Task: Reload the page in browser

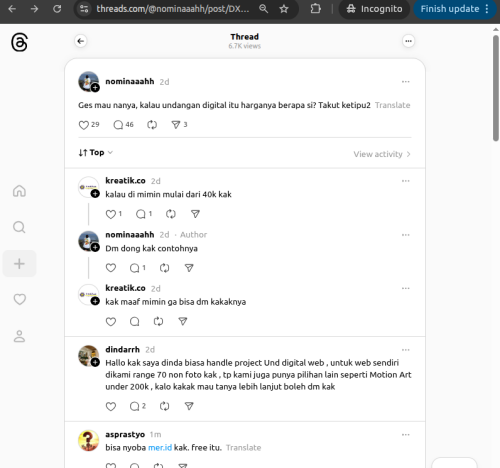Action: coord(57,9)
